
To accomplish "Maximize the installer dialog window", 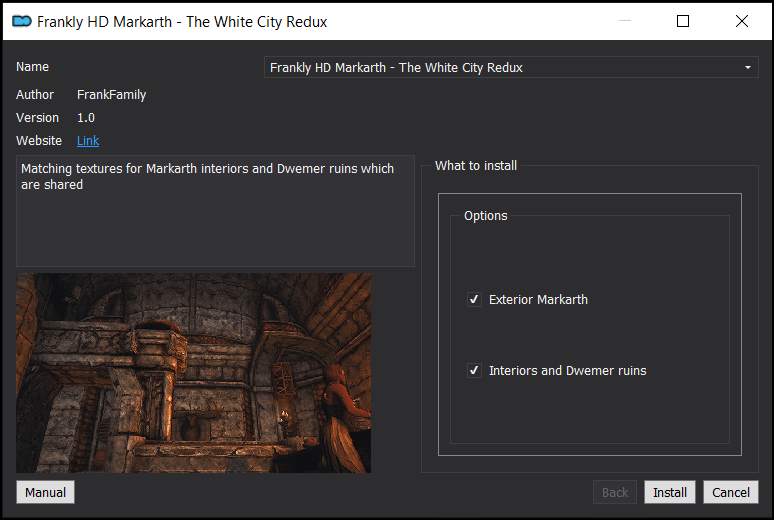I will pos(683,21).
